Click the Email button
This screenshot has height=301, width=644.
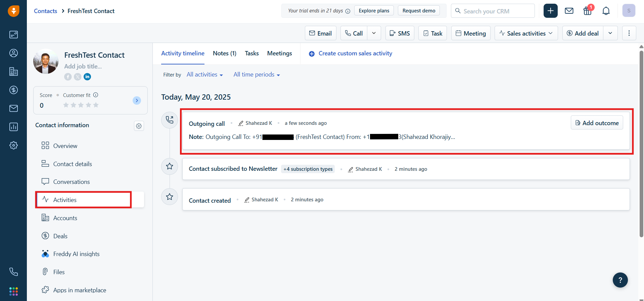click(321, 33)
